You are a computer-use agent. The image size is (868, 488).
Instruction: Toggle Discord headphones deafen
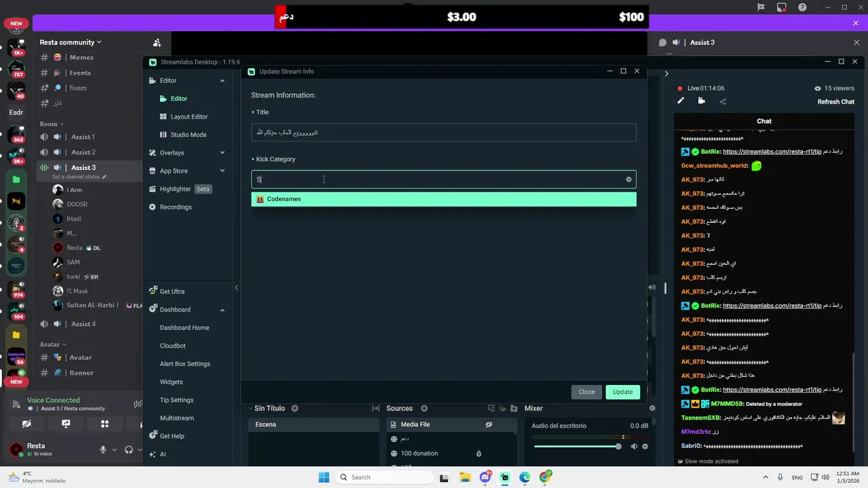(129, 449)
